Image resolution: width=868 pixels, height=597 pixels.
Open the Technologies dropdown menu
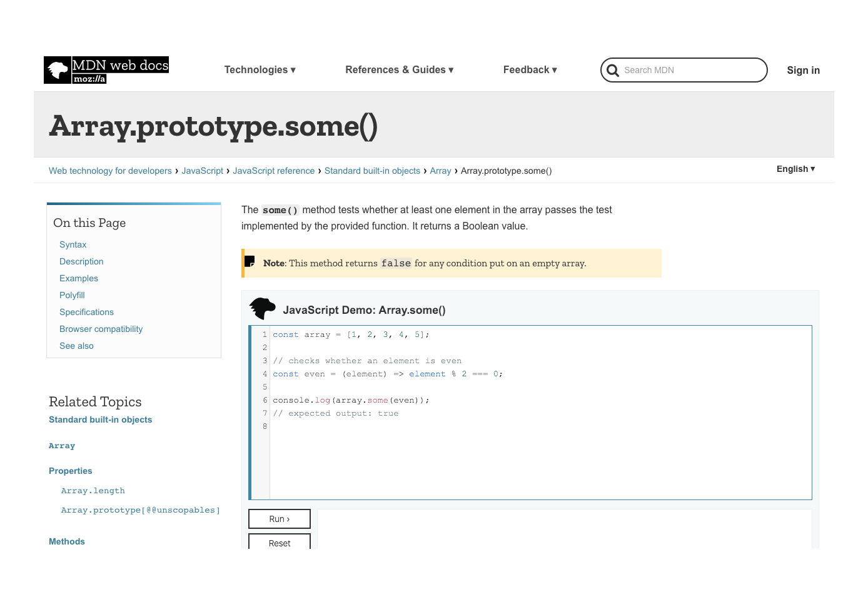(260, 70)
